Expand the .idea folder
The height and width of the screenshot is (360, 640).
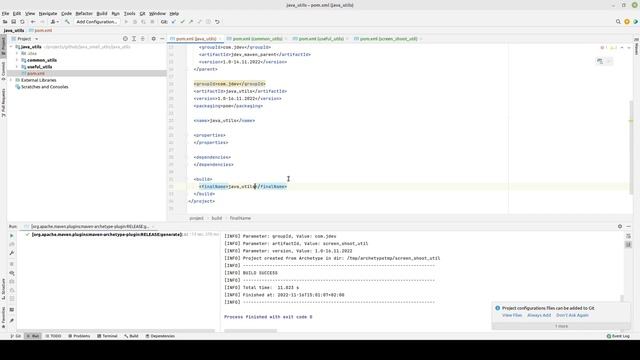point(17,53)
